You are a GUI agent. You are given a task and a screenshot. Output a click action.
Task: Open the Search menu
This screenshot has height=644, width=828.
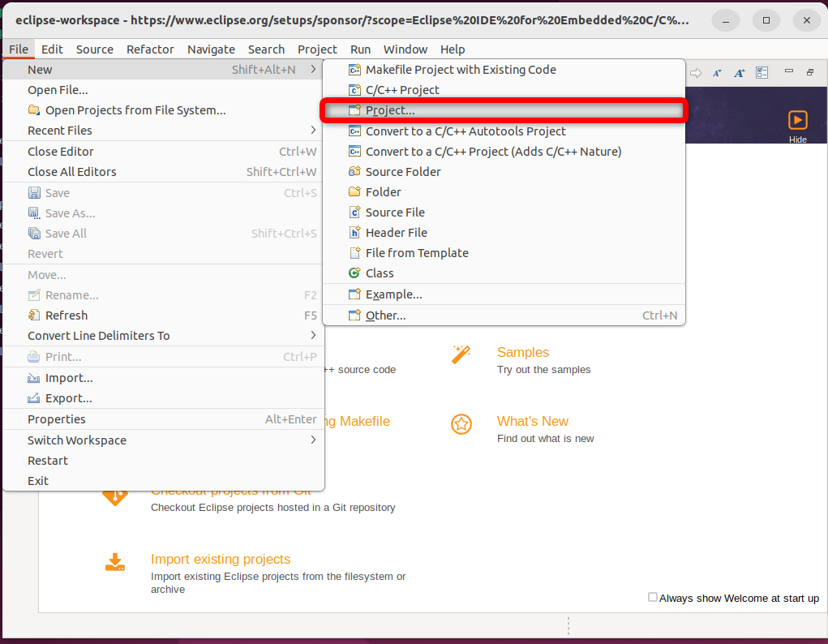[266, 49]
